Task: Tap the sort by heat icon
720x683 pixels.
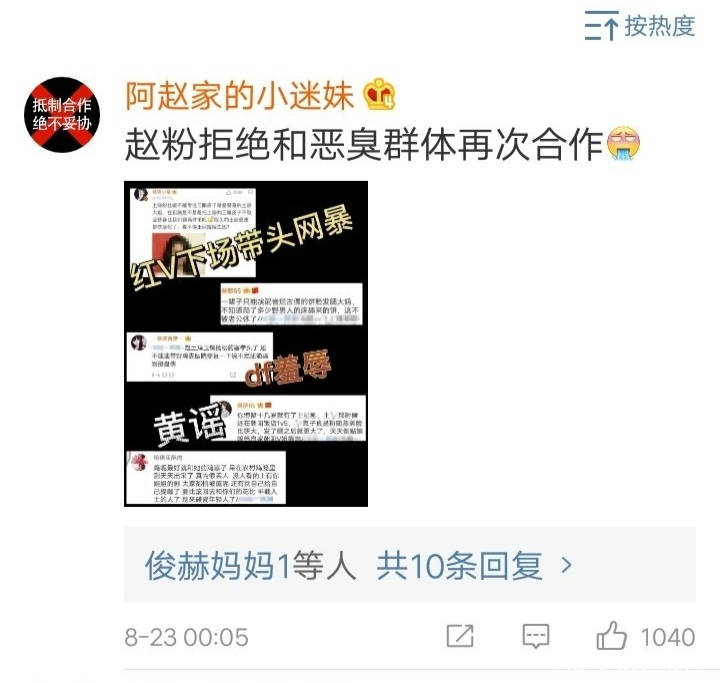Action: click(601, 26)
